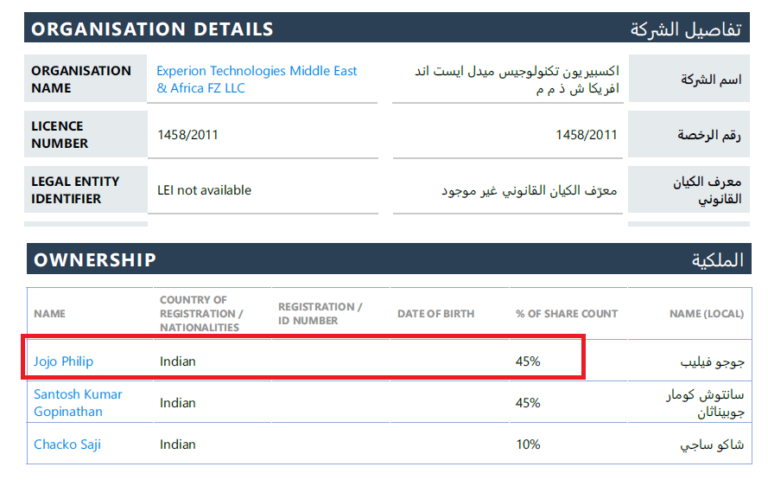Select the Name (Local) column header
This screenshot has height=486, width=768.
click(x=706, y=314)
